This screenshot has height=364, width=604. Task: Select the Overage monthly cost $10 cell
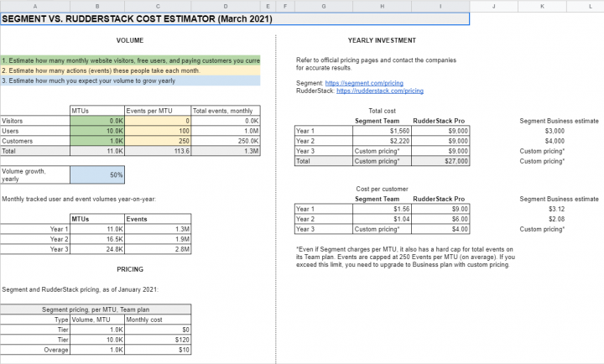point(158,349)
